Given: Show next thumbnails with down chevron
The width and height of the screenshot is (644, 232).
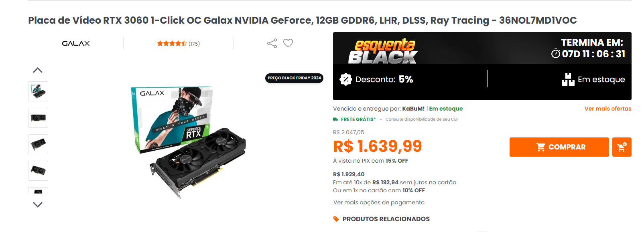Looking at the screenshot, I should click(38, 205).
